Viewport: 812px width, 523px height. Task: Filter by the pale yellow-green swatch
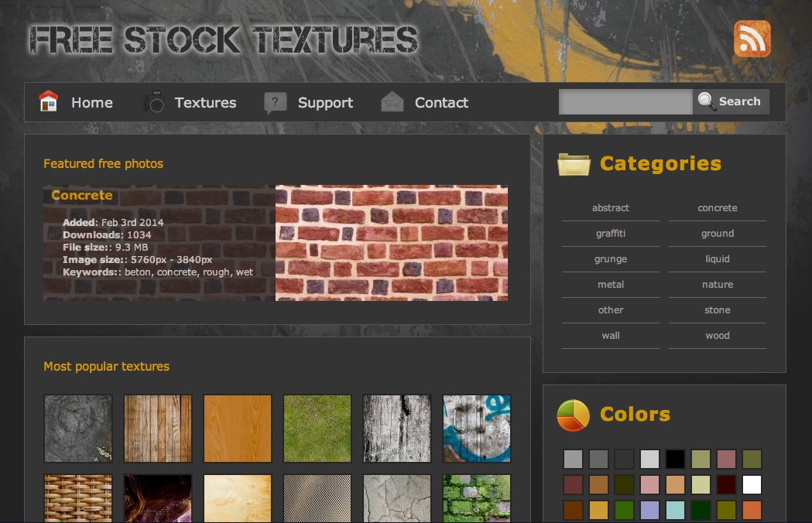(x=701, y=484)
